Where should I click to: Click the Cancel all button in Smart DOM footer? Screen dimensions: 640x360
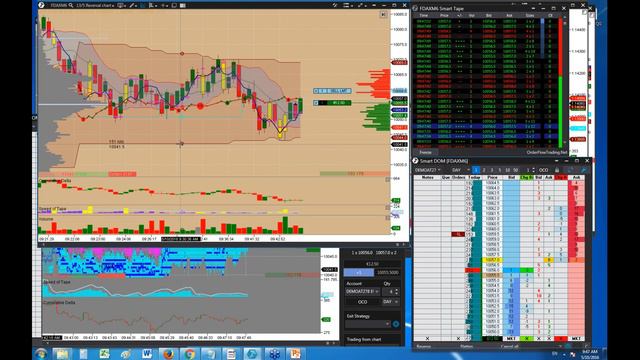[509, 347]
